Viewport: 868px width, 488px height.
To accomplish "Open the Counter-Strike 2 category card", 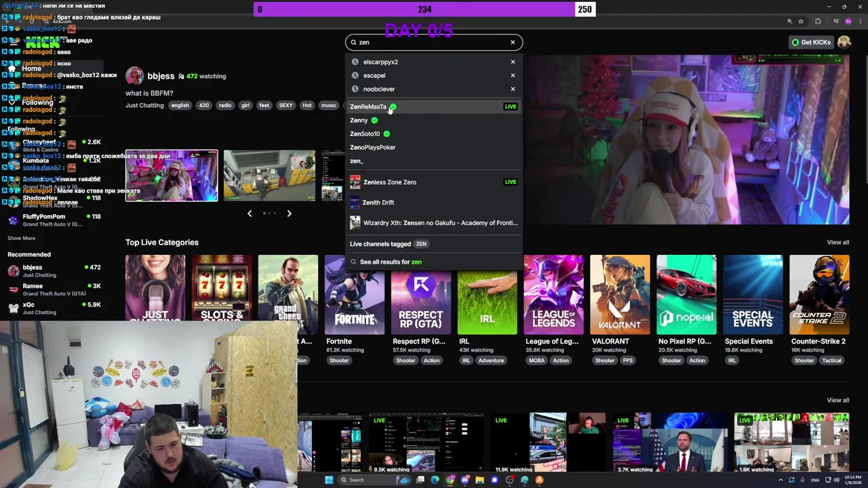I will click(x=819, y=295).
